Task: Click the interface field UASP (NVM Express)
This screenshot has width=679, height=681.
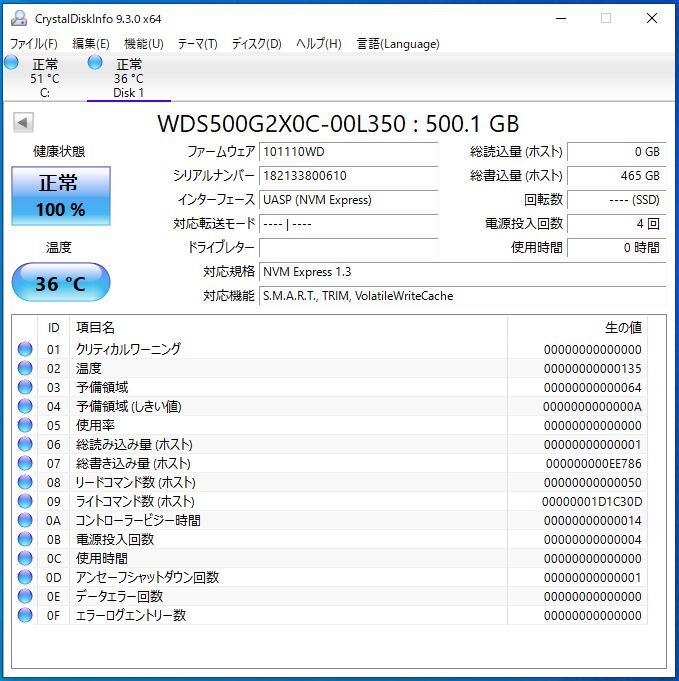Action: (x=348, y=200)
